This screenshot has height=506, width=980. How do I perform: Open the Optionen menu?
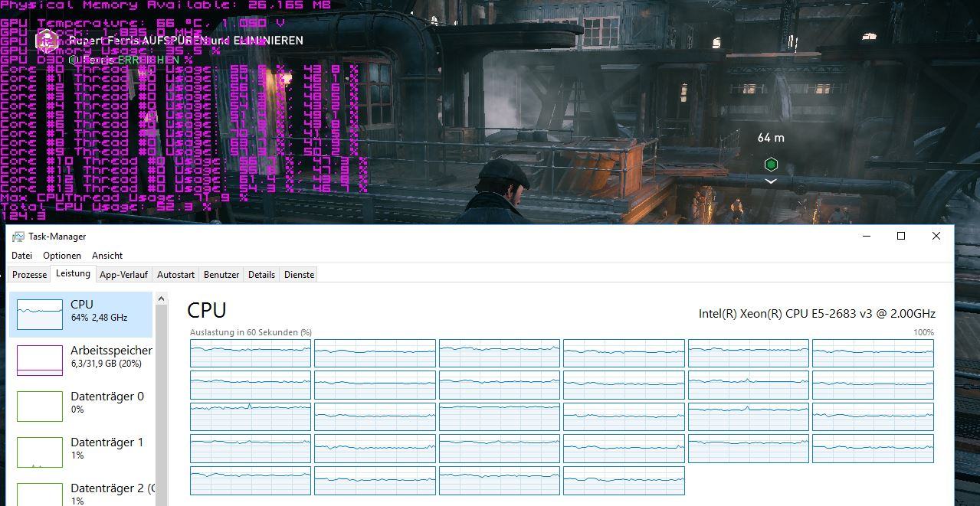click(62, 256)
